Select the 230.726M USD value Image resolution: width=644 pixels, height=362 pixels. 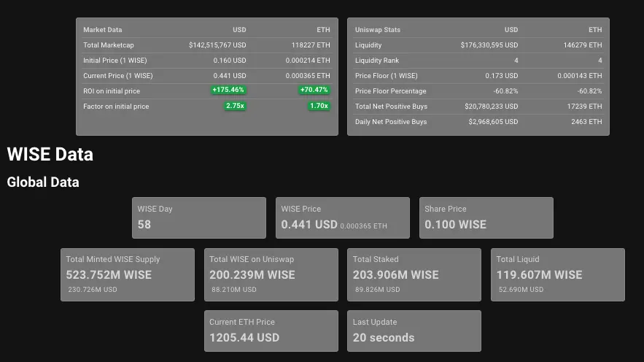coord(93,290)
